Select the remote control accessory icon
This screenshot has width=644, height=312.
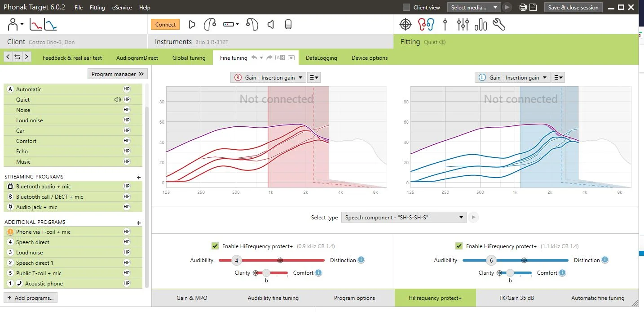click(x=231, y=24)
